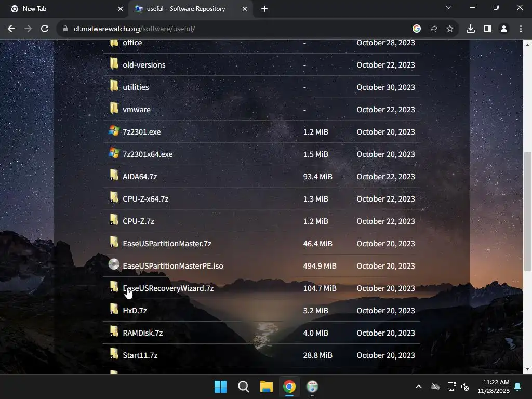The image size is (532, 399).
Task: Open a new browser tab
Action: point(264,9)
